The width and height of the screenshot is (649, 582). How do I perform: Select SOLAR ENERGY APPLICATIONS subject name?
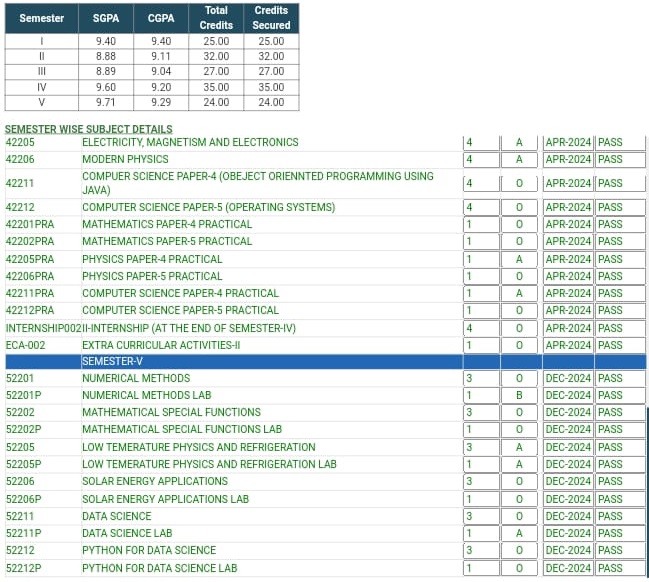(155, 481)
